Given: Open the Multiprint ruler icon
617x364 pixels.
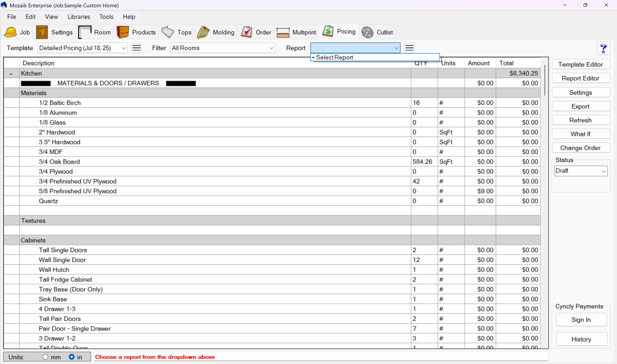Looking at the screenshot, I should pyautogui.click(x=283, y=32).
